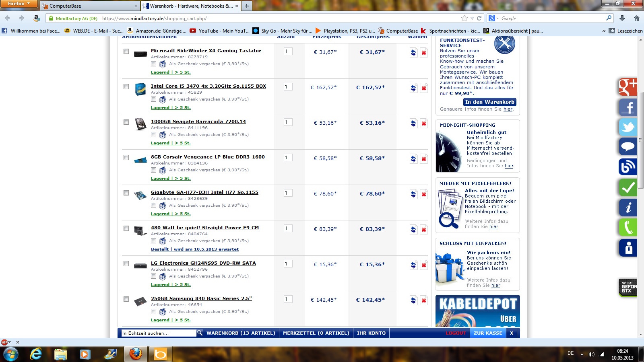Click the blue exchange icon for be quiet! PSU
Viewport: 644px width, 362px height.
coord(413,230)
